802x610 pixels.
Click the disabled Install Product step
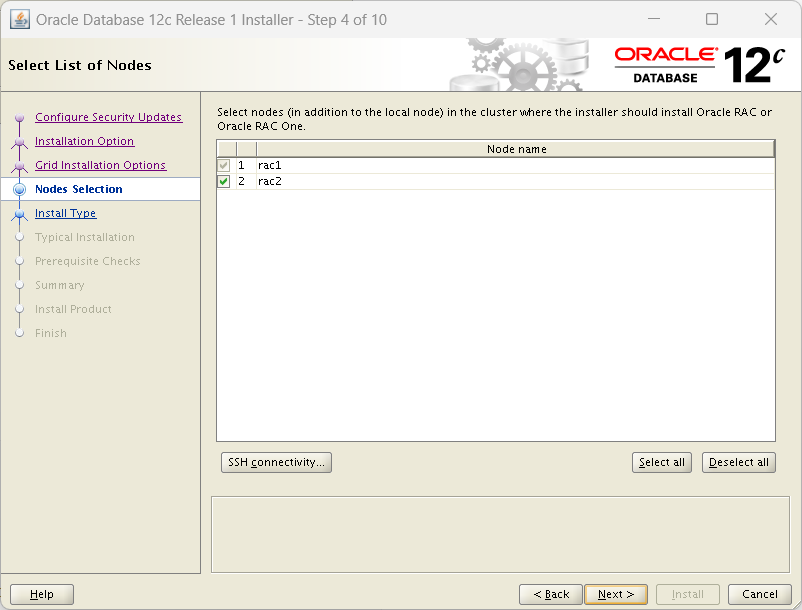point(73,309)
